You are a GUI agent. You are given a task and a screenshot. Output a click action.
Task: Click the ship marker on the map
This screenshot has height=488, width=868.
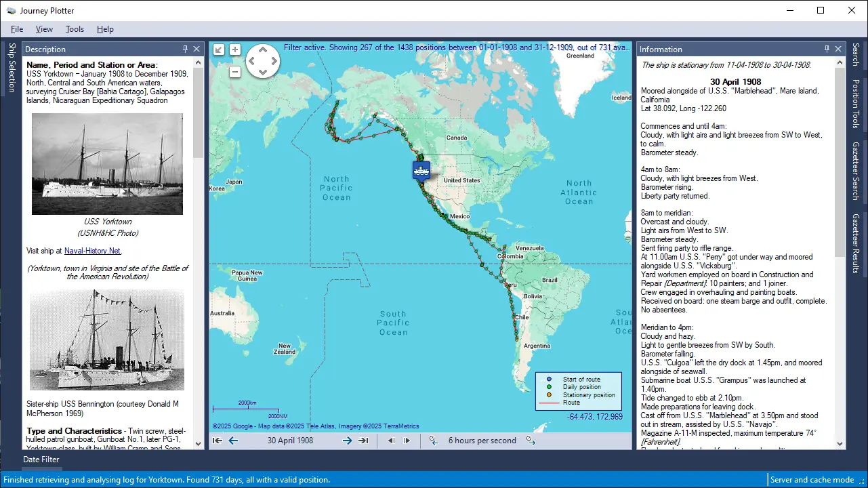tap(421, 170)
